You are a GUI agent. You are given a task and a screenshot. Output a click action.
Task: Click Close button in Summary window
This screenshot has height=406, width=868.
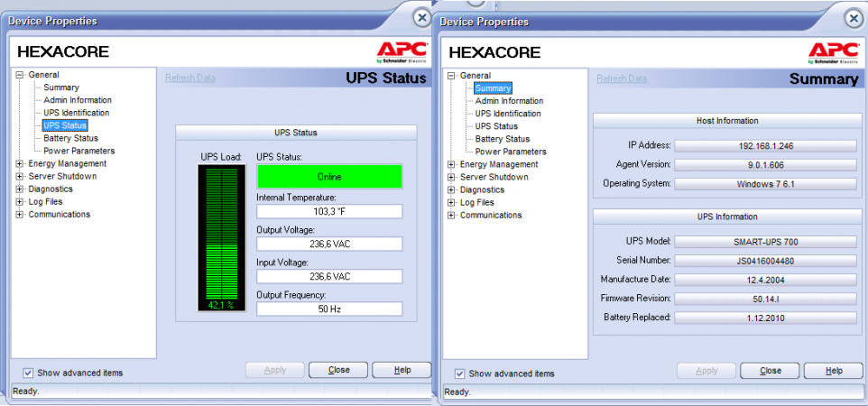point(770,371)
